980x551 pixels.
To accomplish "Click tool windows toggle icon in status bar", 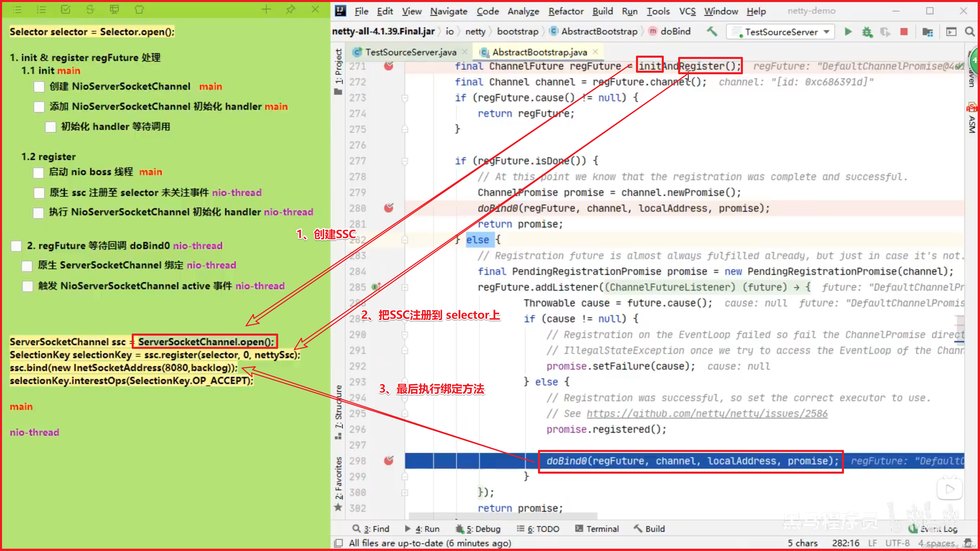I will click(x=338, y=543).
